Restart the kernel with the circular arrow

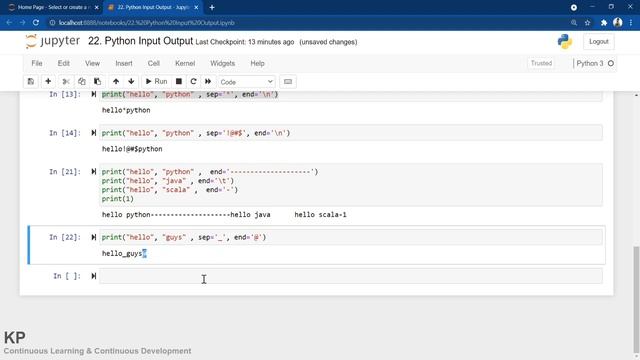(193, 82)
